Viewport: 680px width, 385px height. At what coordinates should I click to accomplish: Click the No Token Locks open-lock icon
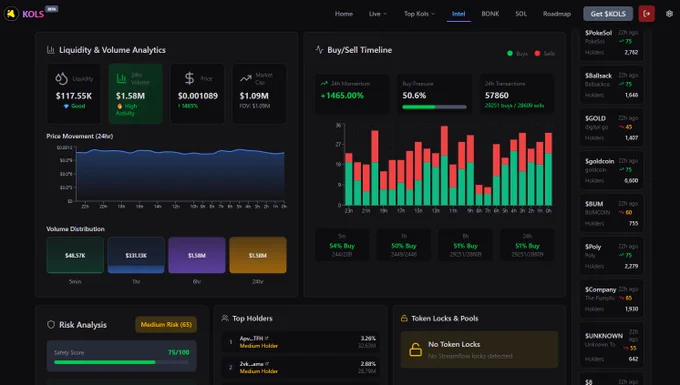[x=415, y=349]
